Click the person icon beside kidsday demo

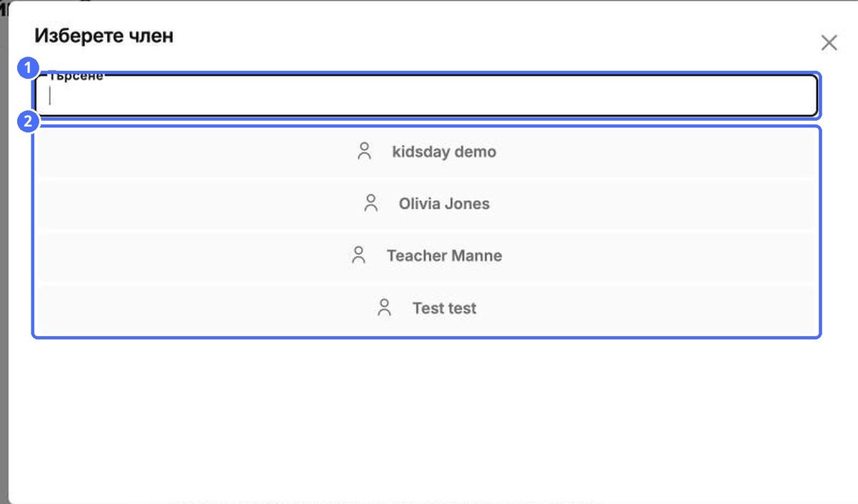[x=365, y=151]
